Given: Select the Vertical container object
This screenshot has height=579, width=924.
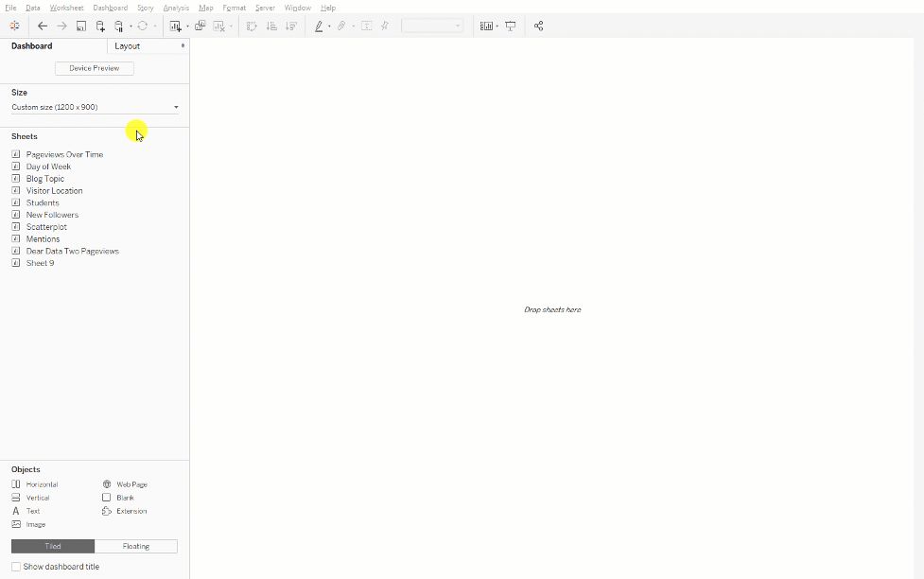Looking at the screenshot, I should (x=30, y=498).
